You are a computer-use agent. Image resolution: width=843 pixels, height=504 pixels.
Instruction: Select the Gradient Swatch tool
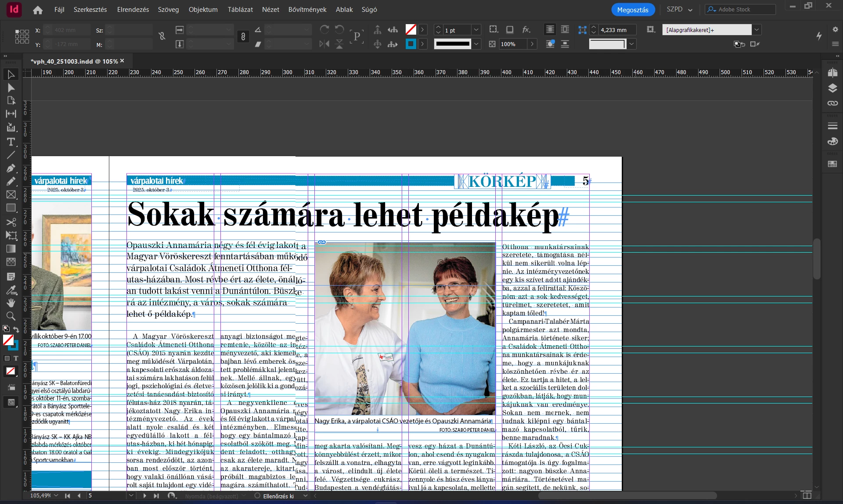(11, 249)
